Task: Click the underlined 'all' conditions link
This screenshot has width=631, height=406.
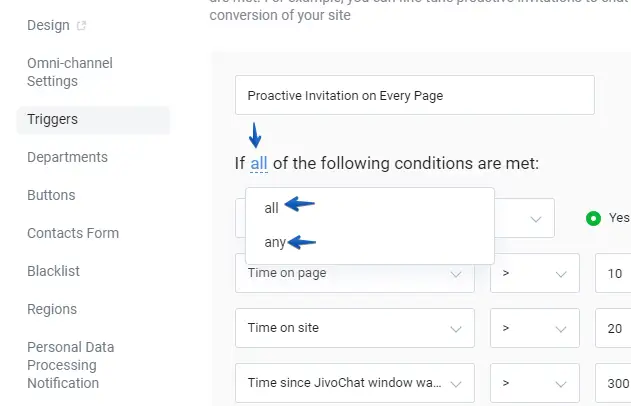Action: pyautogui.click(x=259, y=163)
